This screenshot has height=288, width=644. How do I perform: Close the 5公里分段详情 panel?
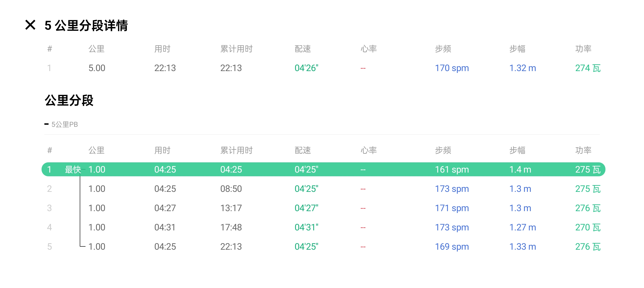(x=30, y=25)
